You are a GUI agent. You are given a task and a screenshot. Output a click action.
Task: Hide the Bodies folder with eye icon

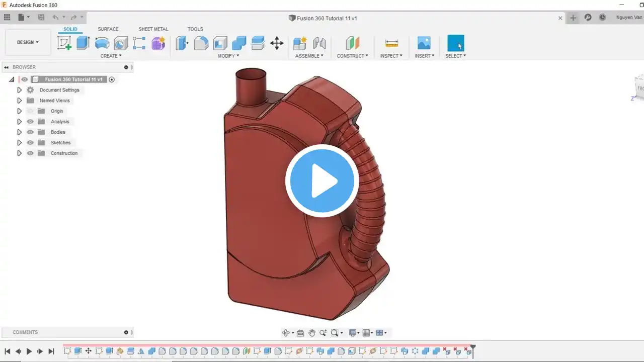[x=30, y=132]
